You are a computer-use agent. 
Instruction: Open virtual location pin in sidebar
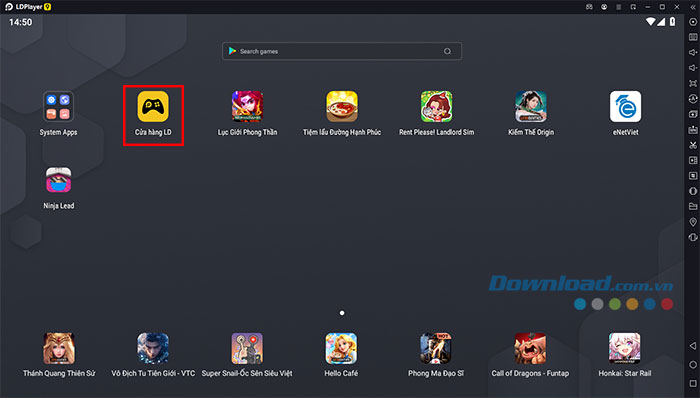pos(693,222)
